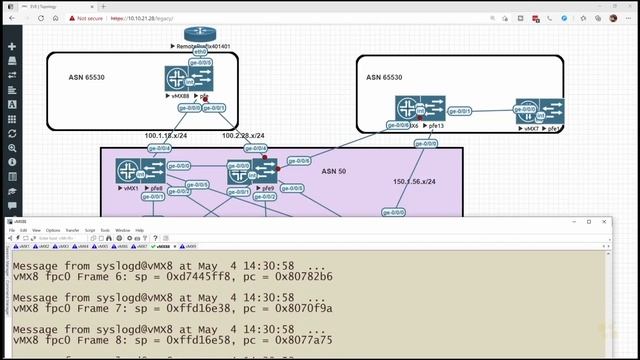The height and width of the screenshot is (360, 640).
Task: Switch to the vMX2 session tab
Action: pyautogui.click(x=41, y=247)
